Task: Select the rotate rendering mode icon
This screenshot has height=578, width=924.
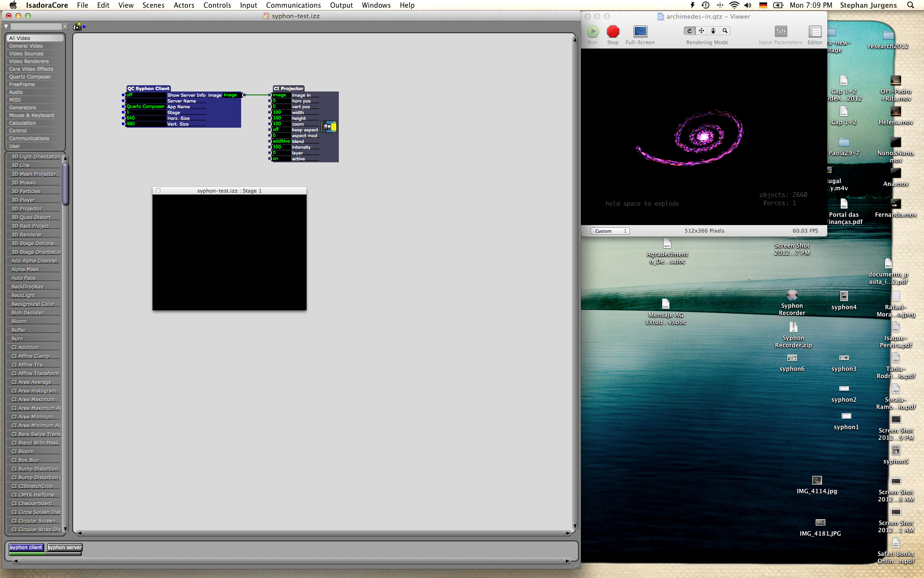Action: click(x=689, y=31)
